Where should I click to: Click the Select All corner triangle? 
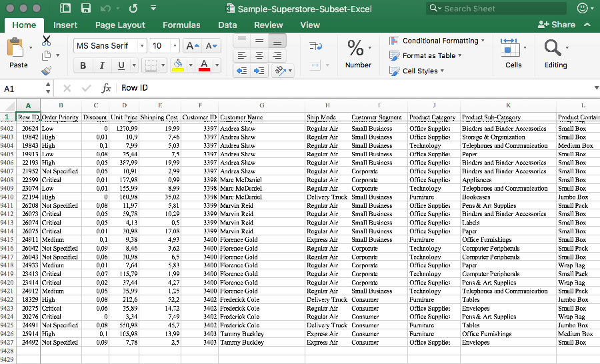point(7,105)
